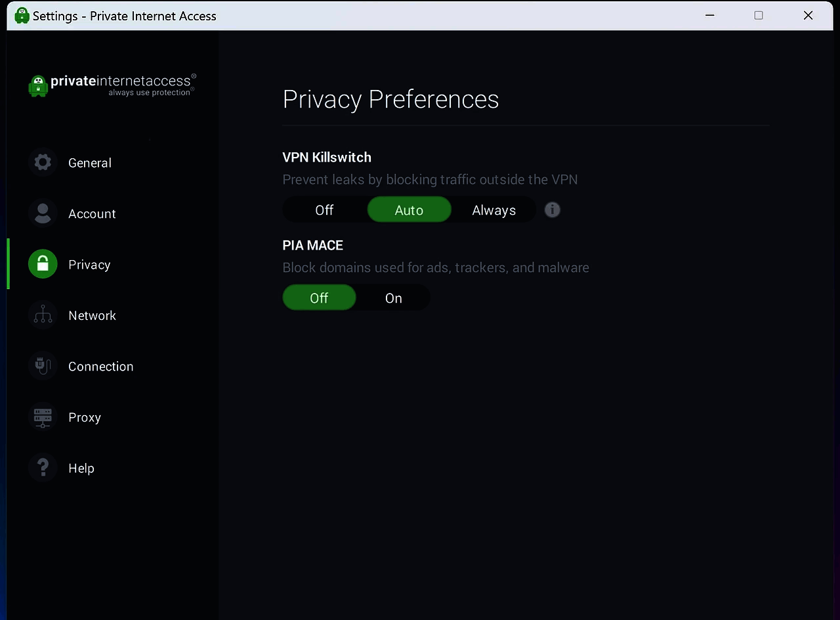The height and width of the screenshot is (620, 840).
Task: Set VPN Killswitch to Always
Action: pyautogui.click(x=493, y=210)
